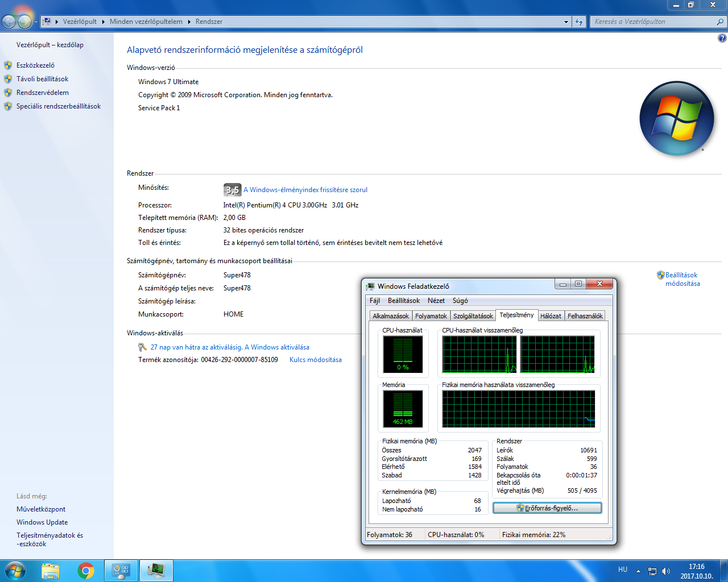Open the Start menu orb

pos(15,571)
